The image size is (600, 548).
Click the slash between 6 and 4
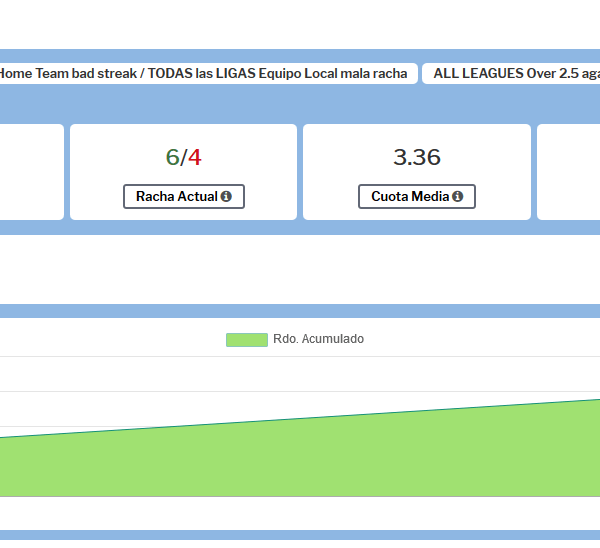click(184, 157)
